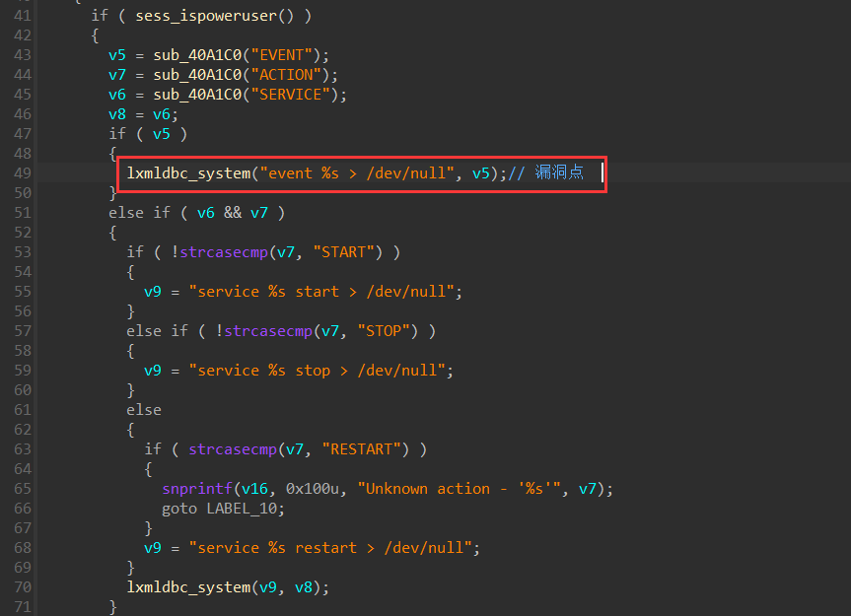
Task: Select "service %s start > /dev/null" string
Action: [321, 292]
